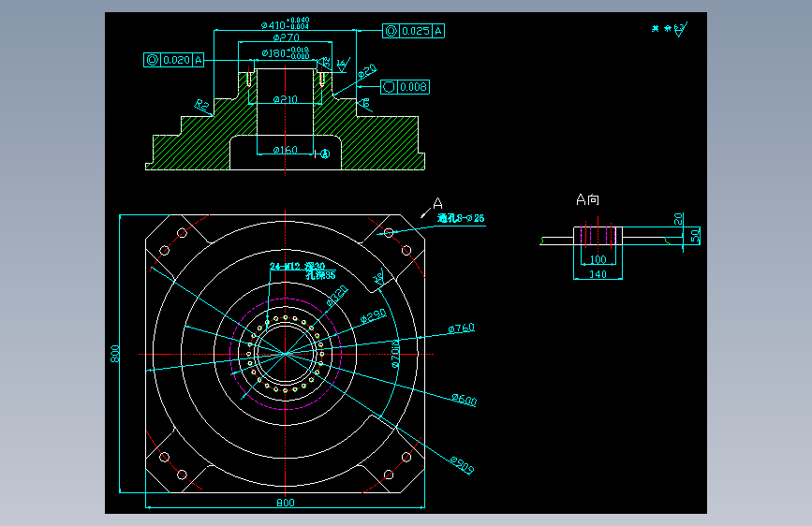Select the 通孔8-Ø26 hole note

click(x=461, y=218)
